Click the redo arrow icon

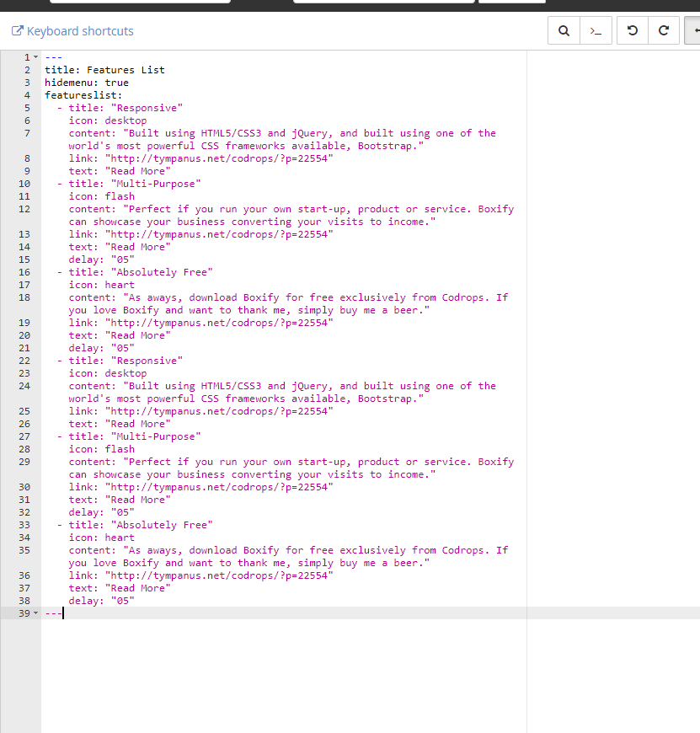click(664, 31)
